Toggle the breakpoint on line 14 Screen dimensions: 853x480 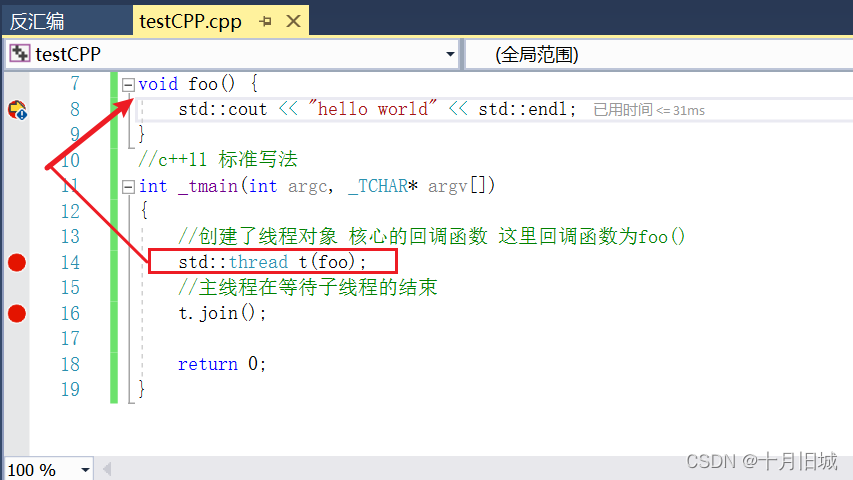(17, 262)
